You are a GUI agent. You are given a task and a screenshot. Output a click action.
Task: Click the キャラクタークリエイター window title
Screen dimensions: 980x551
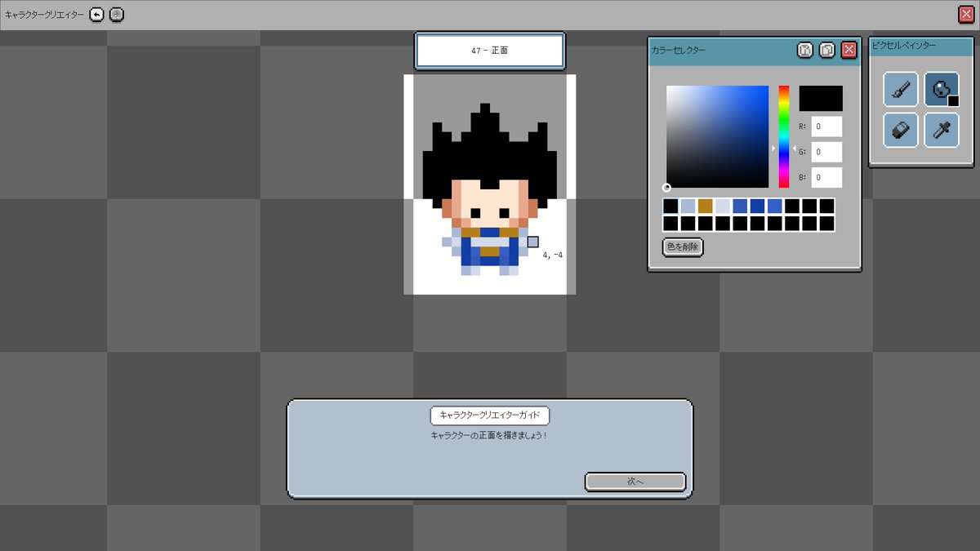[x=44, y=15]
